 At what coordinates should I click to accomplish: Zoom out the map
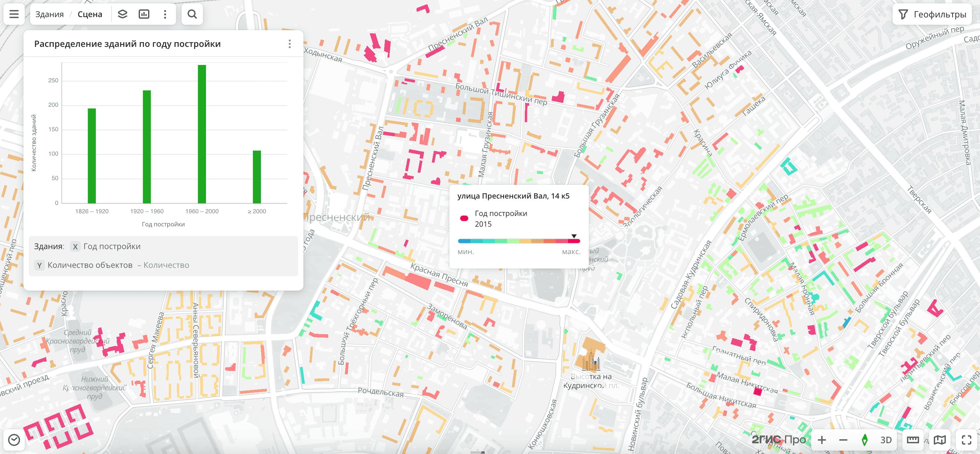pos(843,440)
